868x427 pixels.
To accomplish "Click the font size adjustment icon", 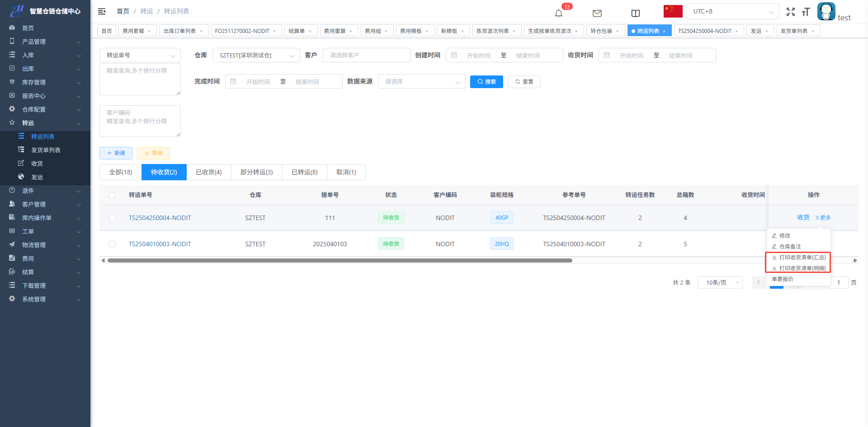I will (x=806, y=12).
